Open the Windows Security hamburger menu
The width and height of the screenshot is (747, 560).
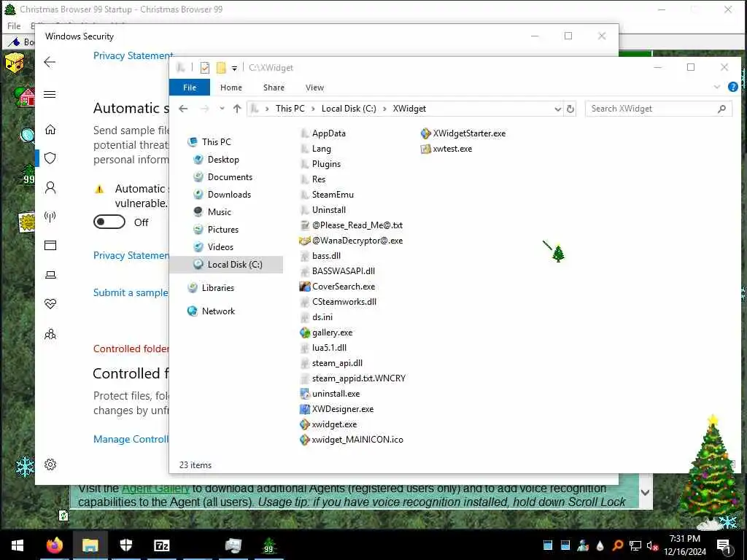50,94
